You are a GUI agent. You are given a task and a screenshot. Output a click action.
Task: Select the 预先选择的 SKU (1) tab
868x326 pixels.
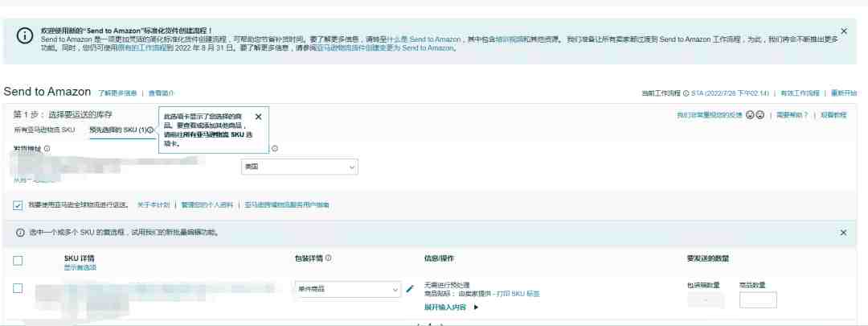pos(118,130)
